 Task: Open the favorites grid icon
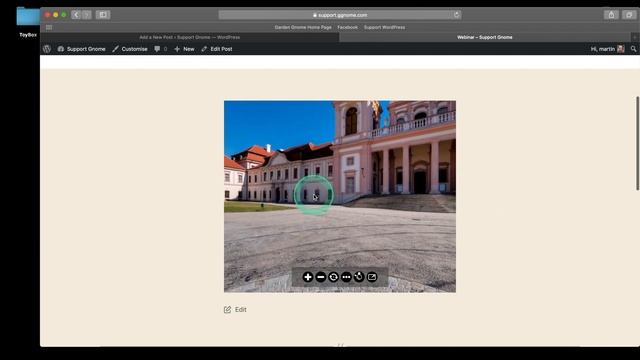pos(49,27)
